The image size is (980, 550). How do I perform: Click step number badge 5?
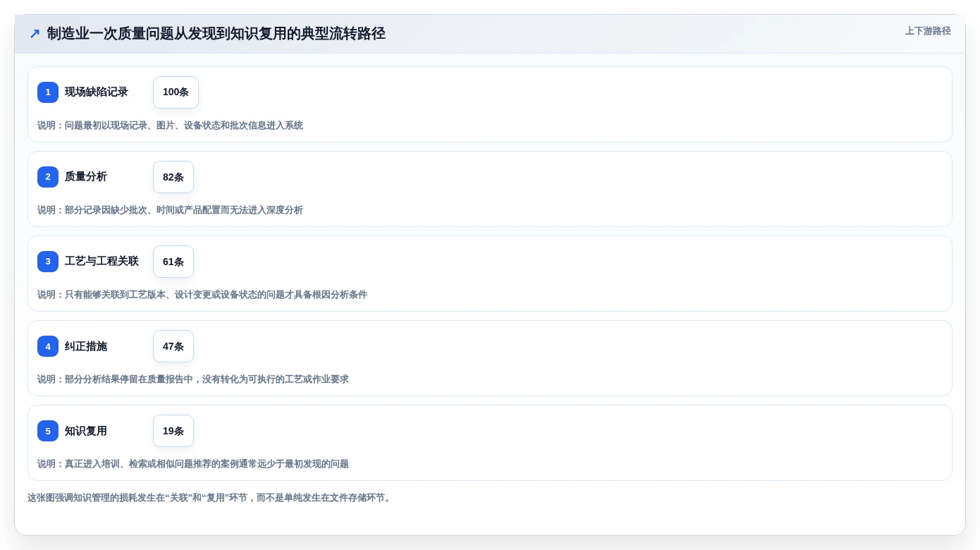pos(48,431)
